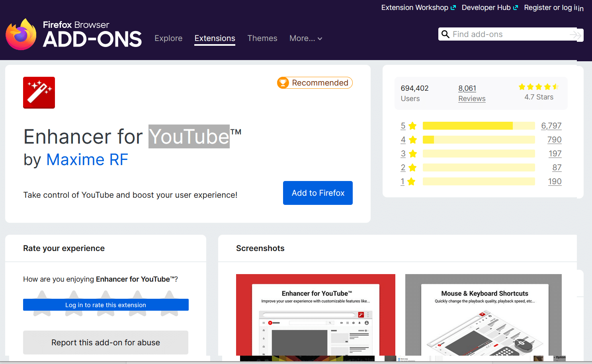This screenshot has height=364, width=592.
Task: Open Developer Hub via its external-link icon
Action: (x=516, y=7)
